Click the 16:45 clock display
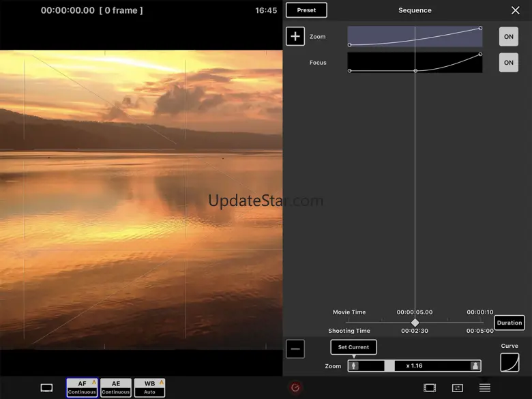Screen dimensions: 532x399 click(266, 10)
